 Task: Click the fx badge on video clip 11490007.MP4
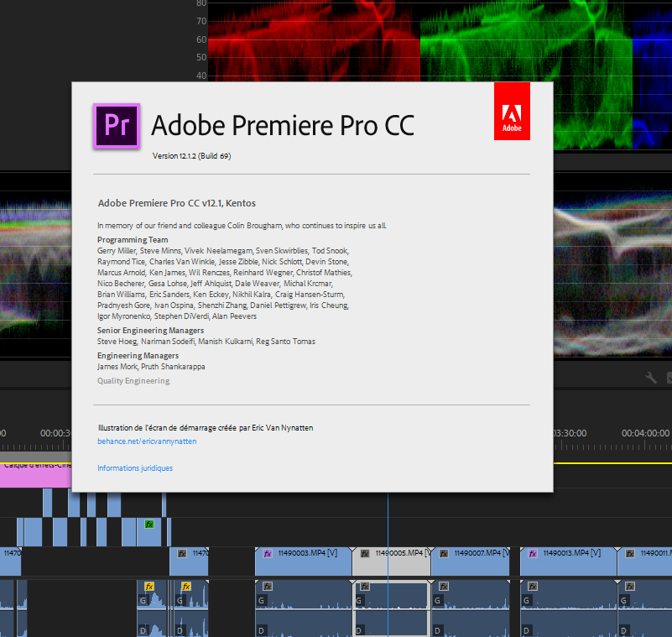click(444, 553)
